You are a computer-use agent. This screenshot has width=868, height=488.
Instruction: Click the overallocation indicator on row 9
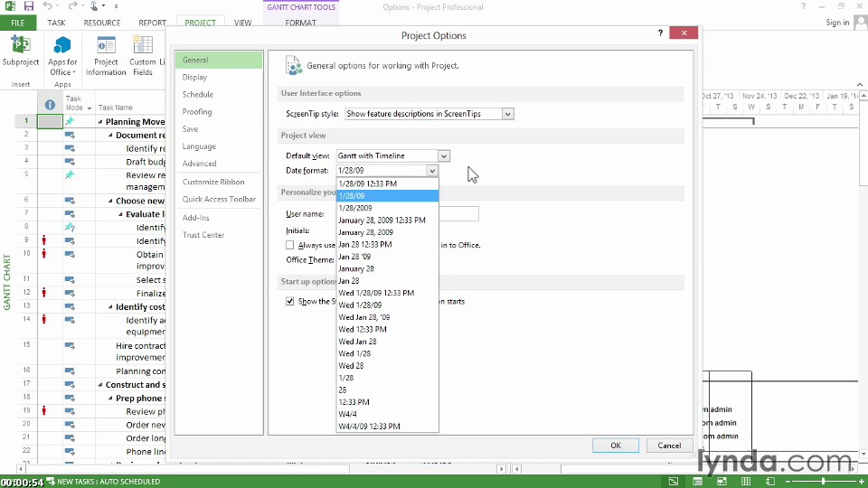click(44, 240)
